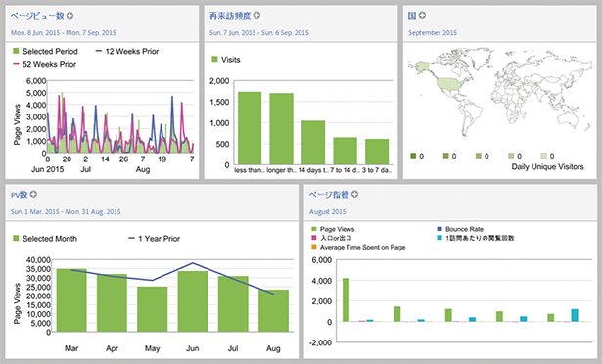Toggle the Visits legend swatch
This screenshot has width=602, height=364.
(x=214, y=59)
